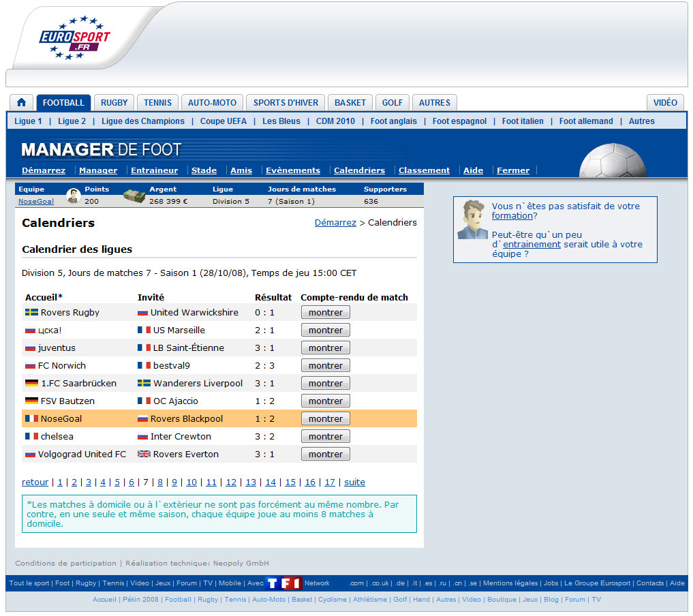The width and height of the screenshot is (693, 616).
Task: Open Pékin 2008 in bottom footer
Action: 140,600
